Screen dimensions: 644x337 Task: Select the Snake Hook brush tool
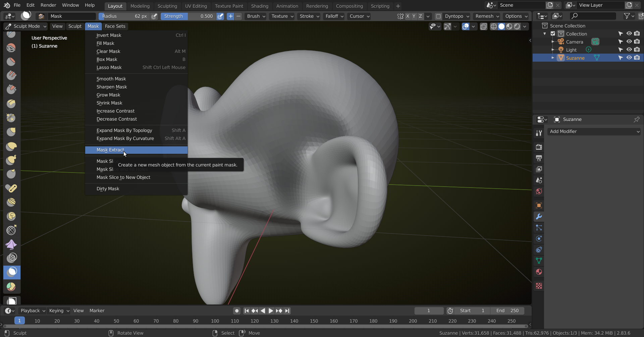(11, 160)
